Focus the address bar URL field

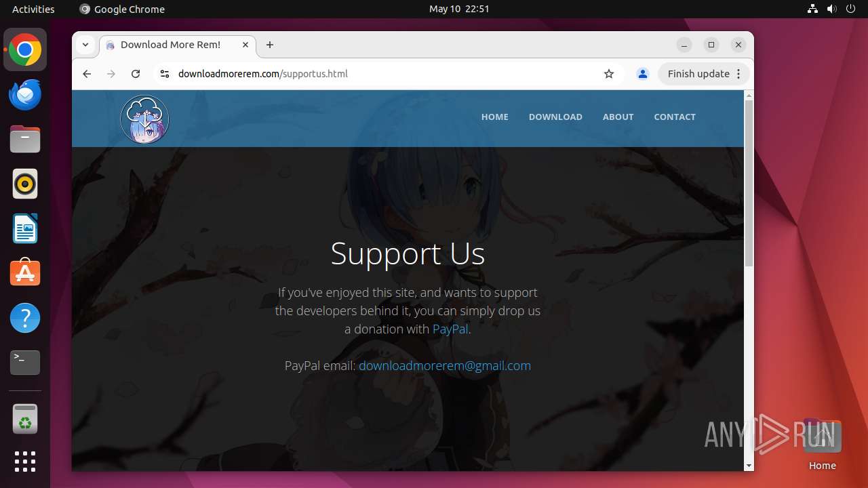387,74
